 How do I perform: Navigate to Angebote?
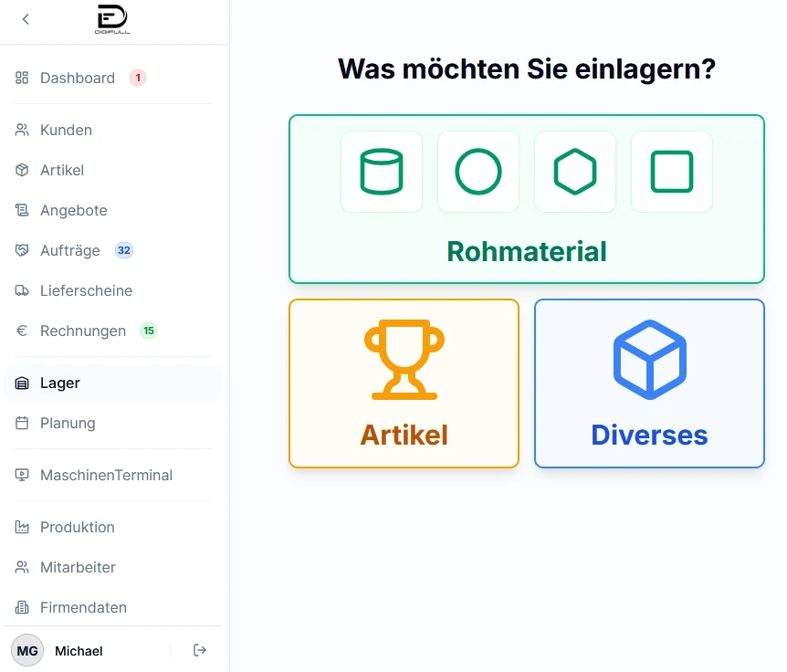pyautogui.click(x=112, y=210)
